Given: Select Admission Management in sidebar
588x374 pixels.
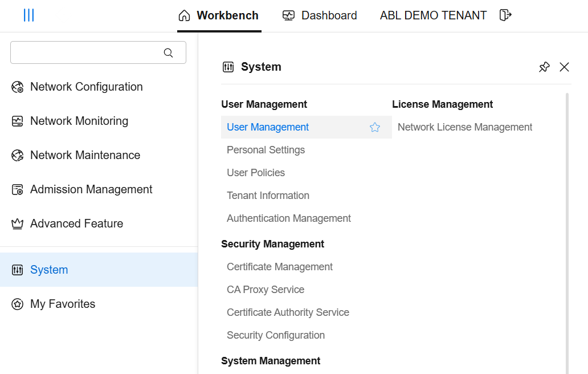Looking at the screenshot, I should coord(91,189).
